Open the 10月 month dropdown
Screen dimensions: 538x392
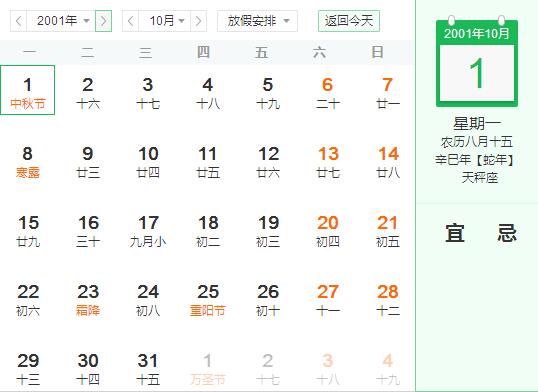pos(164,21)
